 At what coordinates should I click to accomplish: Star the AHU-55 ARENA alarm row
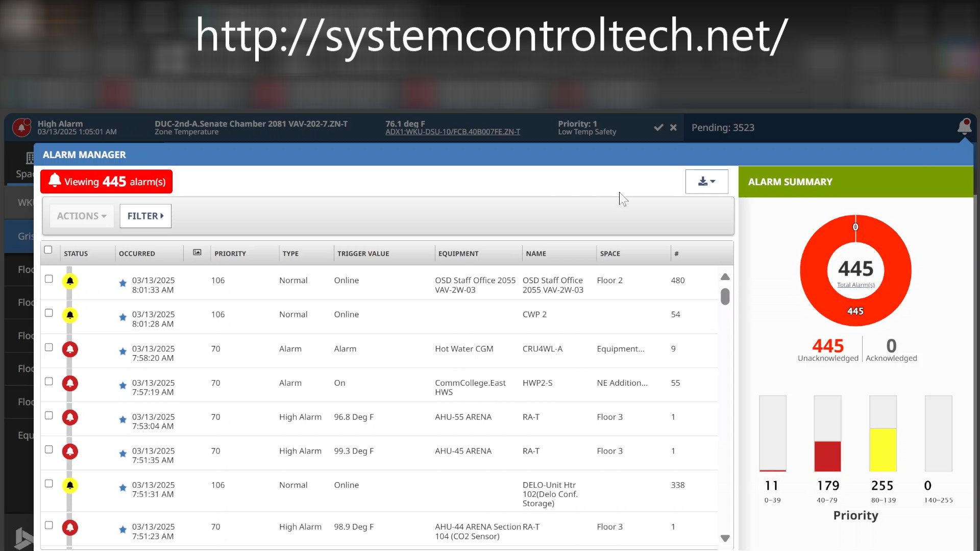click(122, 419)
